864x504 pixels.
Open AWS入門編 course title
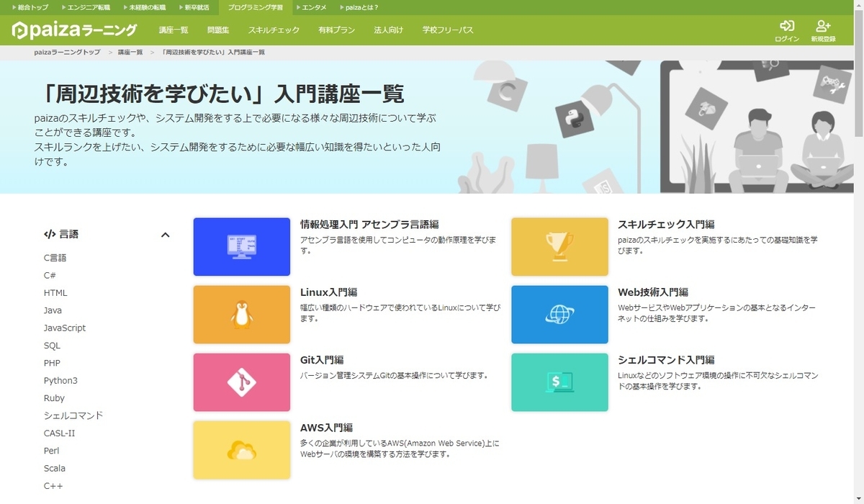pos(326,428)
